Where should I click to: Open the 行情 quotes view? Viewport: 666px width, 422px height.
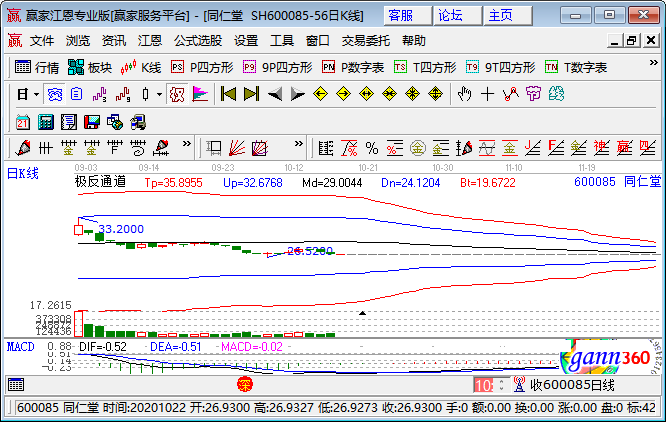pos(37,67)
